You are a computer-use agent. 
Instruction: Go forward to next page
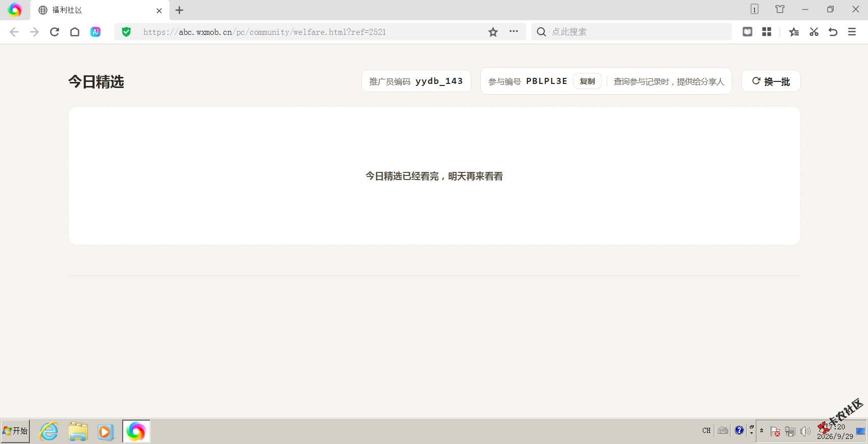tap(34, 32)
